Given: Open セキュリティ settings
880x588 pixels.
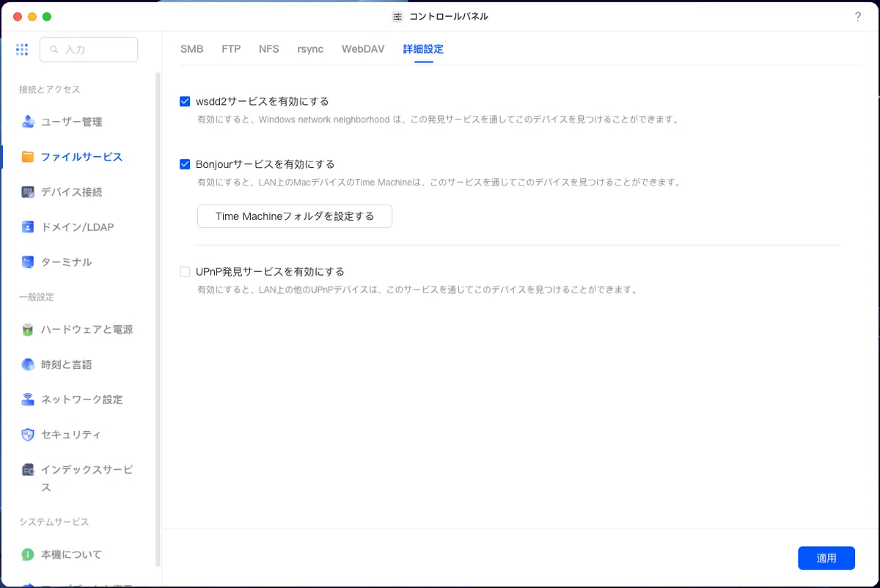Looking at the screenshot, I should click(72, 435).
